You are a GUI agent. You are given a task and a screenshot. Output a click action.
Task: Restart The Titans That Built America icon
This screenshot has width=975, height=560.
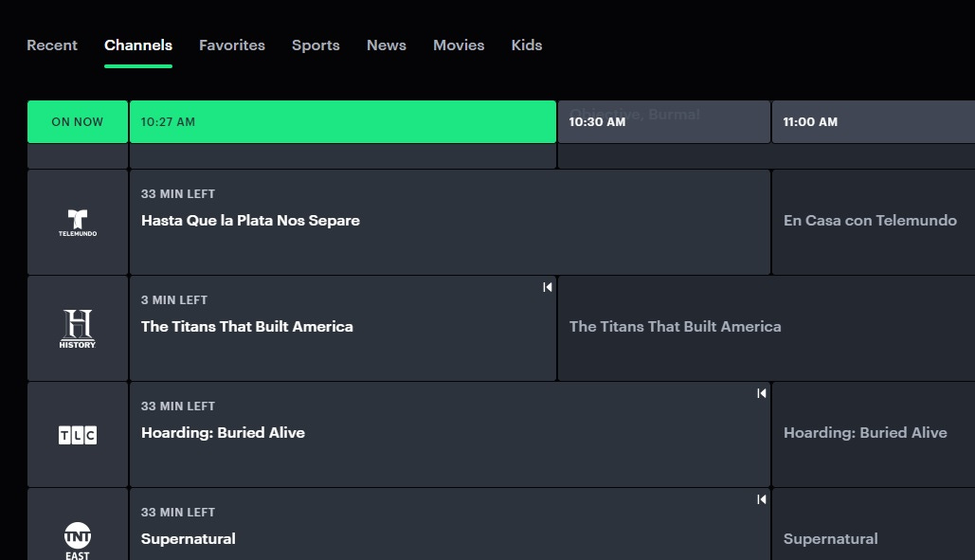point(548,287)
